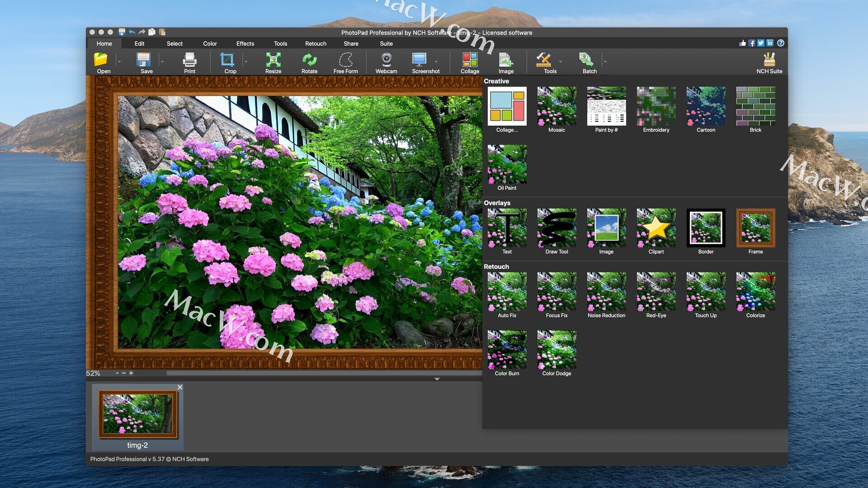The height and width of the screenshot is (488, 868).
Task: Click the Crop tool icon
Action: pyautogui.click(x=227, y=60)
